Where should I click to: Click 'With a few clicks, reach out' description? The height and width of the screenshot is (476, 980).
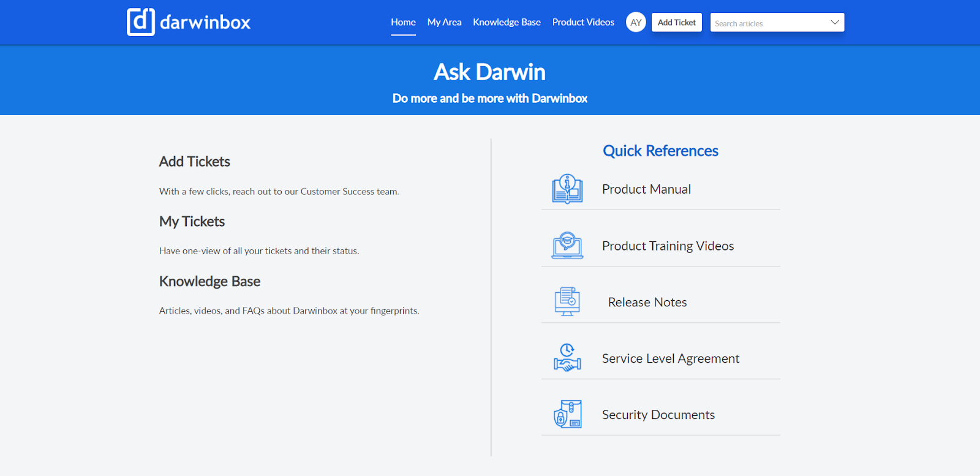click(279, 192)
